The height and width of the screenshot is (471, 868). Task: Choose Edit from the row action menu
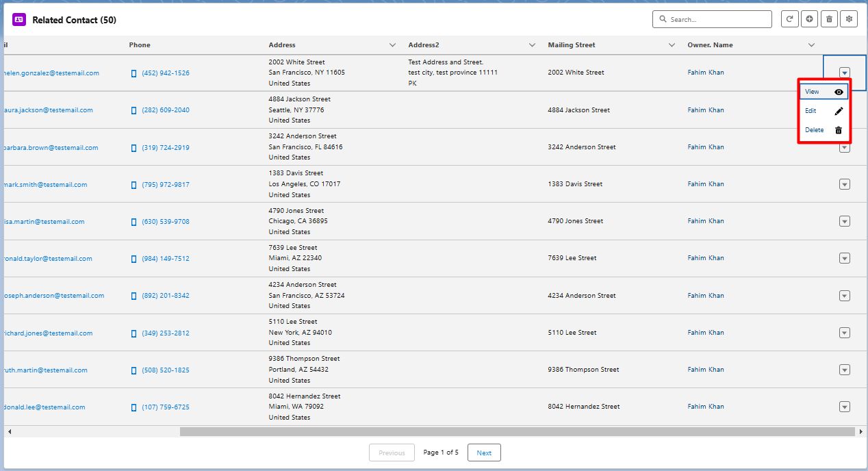[824, 111]
